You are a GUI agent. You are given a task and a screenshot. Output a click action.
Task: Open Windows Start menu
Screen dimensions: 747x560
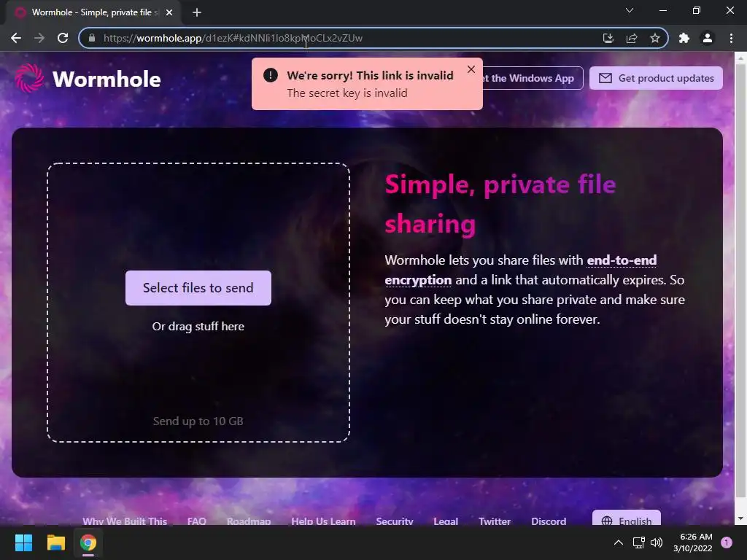[x=23, y=542]
